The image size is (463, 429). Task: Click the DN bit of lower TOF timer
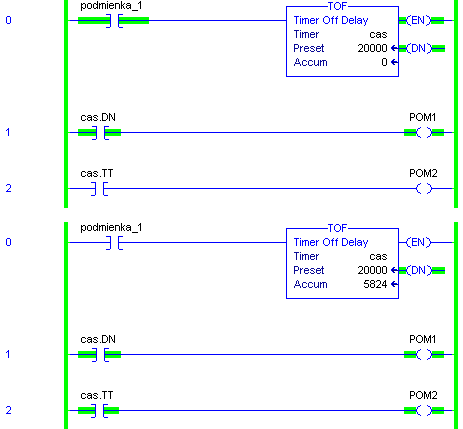coord(419,271)
